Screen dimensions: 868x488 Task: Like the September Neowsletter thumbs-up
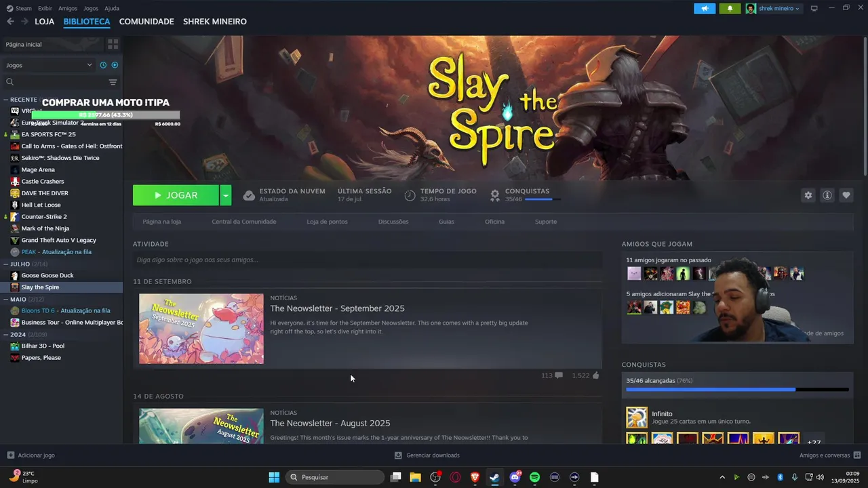595,375
